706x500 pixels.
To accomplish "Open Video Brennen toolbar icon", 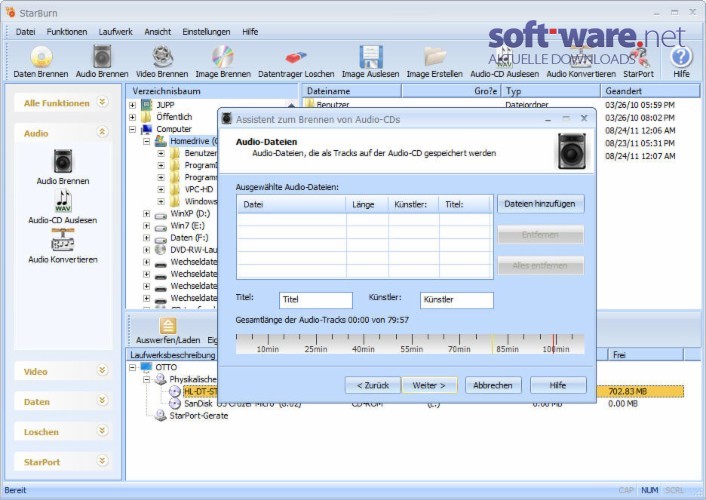I will point(162,57).
